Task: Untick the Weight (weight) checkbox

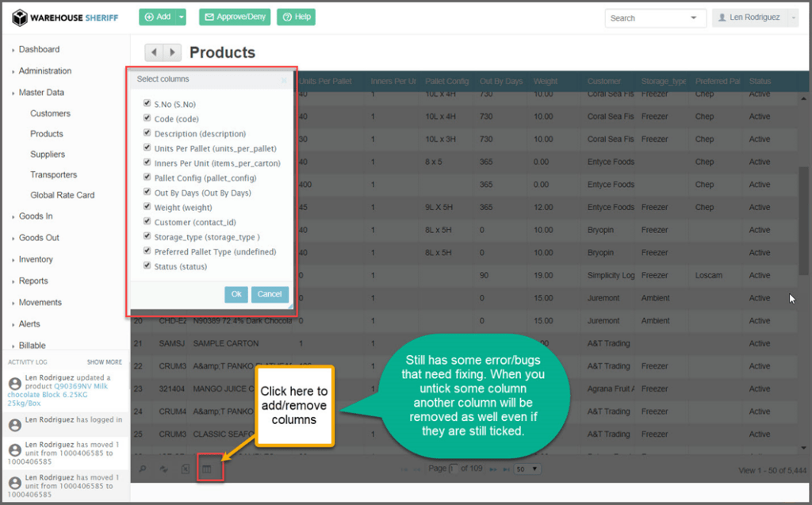Action: (x=147, y=207)
